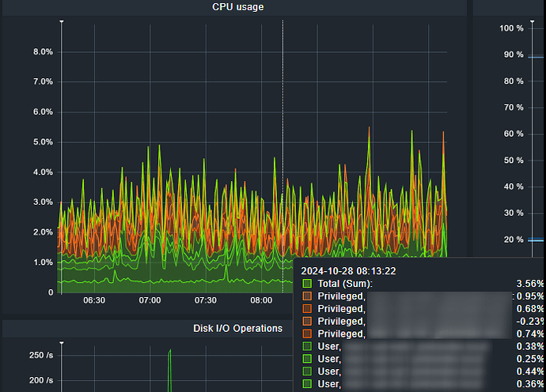
Task: Click the 3.56% total value
Action: pyautogui.click(x=530, y=284)
